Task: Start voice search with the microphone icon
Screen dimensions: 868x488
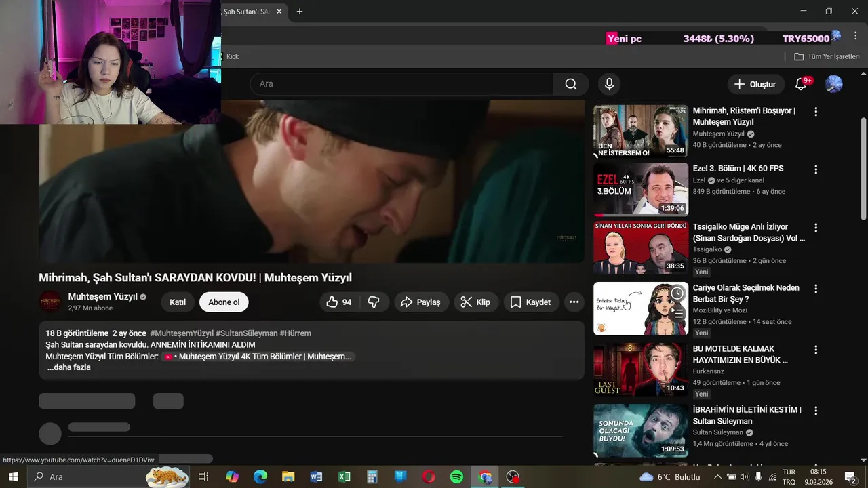Action: 609,84
